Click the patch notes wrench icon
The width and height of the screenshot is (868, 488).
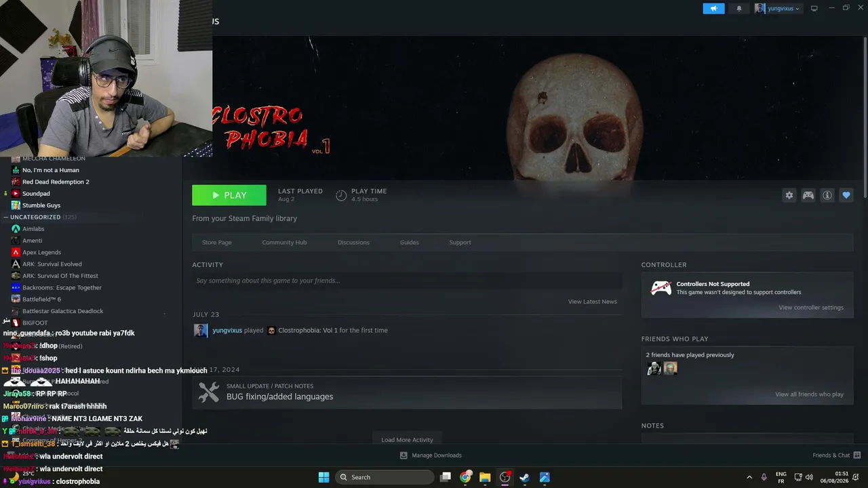[x=208, y=392]
